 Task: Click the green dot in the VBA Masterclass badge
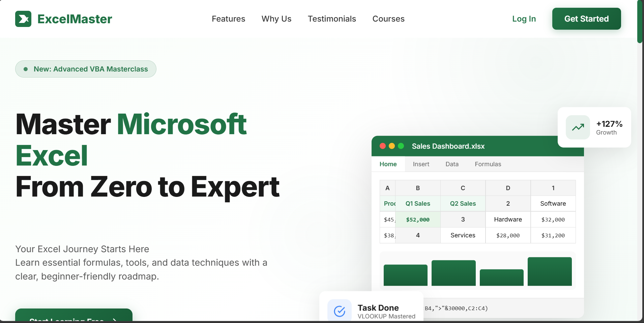tap(26, 69)
